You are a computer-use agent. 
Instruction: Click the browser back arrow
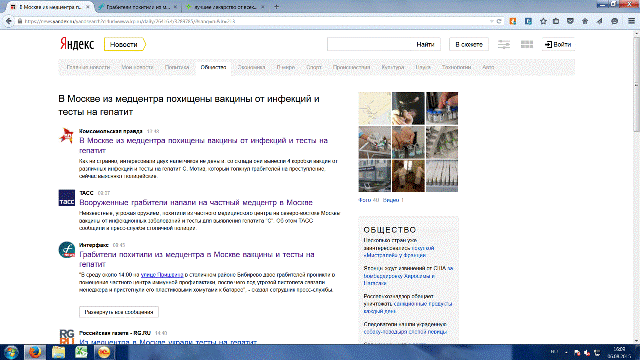[x=9, y=21]
